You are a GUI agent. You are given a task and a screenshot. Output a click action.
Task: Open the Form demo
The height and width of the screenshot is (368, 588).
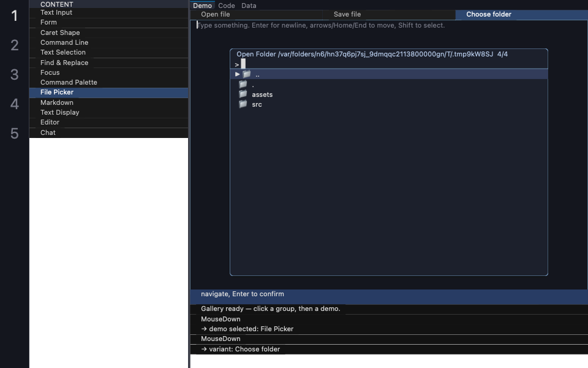click(109, 23)
